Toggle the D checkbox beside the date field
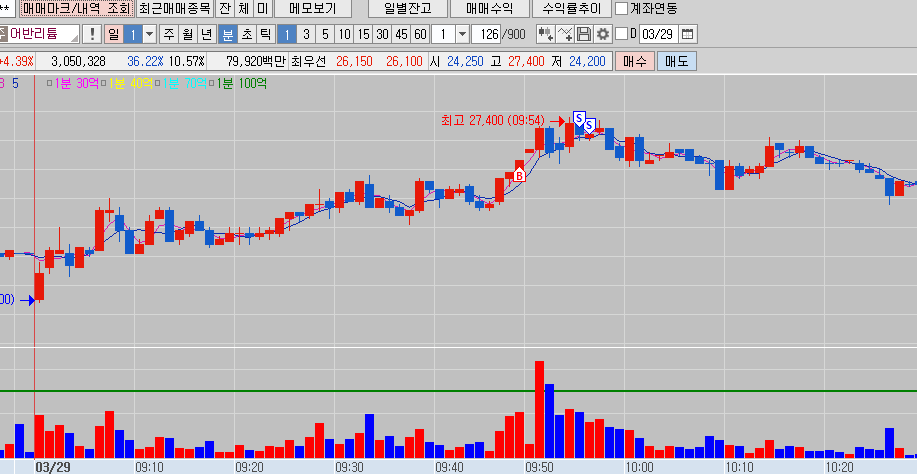Screen dimensions: 917x474 tap(620, 34)
